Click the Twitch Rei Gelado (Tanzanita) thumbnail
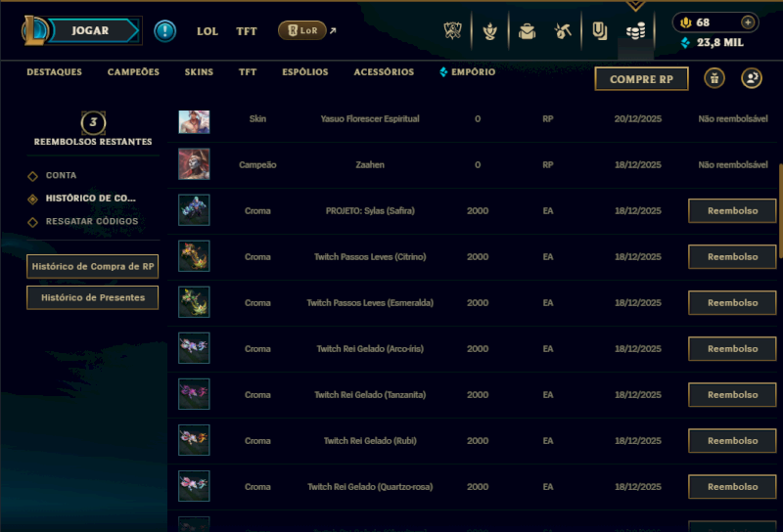The image size is (783, 532). click(194, 394)
